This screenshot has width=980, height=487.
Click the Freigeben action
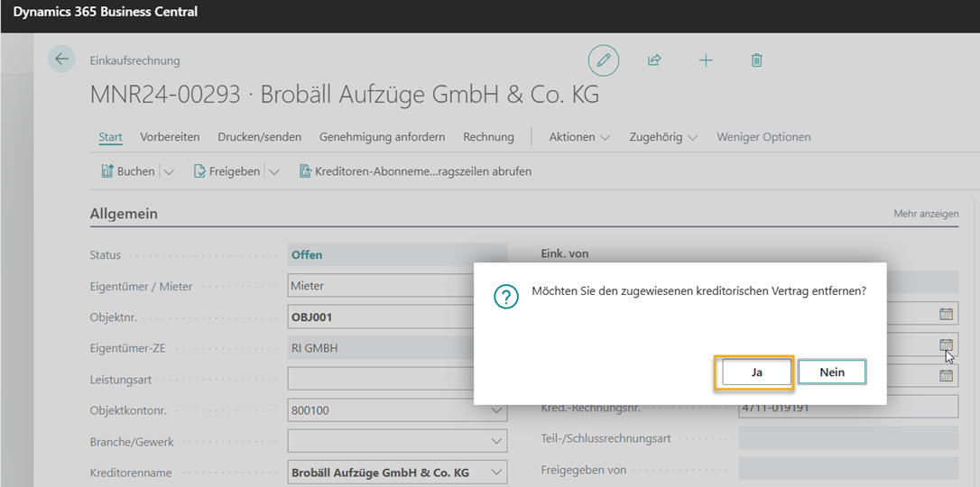click(x=227, y=171)
